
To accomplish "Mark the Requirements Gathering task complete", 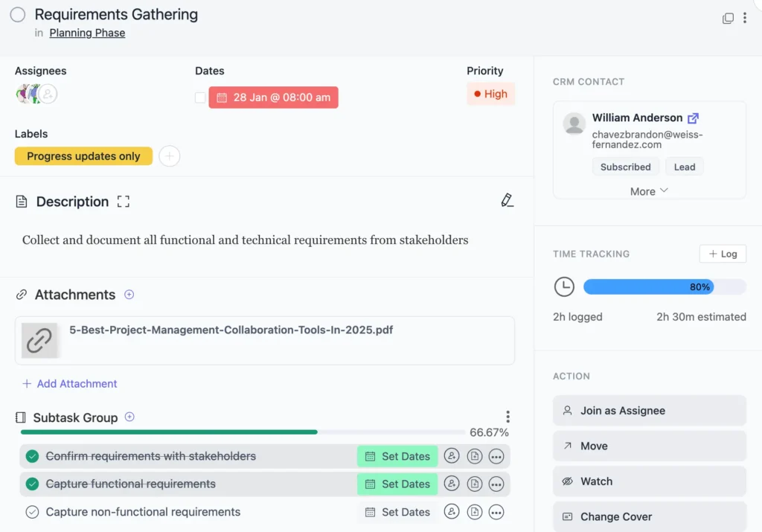I will point(18,14).
